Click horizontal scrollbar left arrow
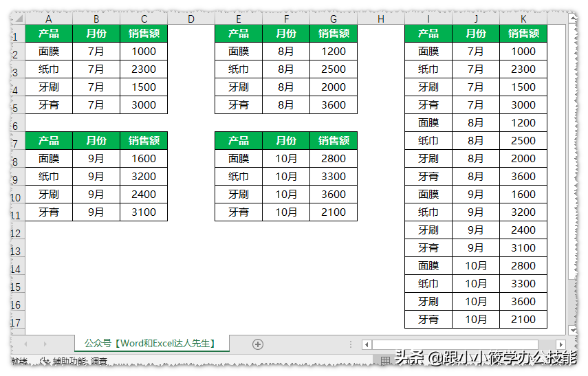 pos(367,344)
